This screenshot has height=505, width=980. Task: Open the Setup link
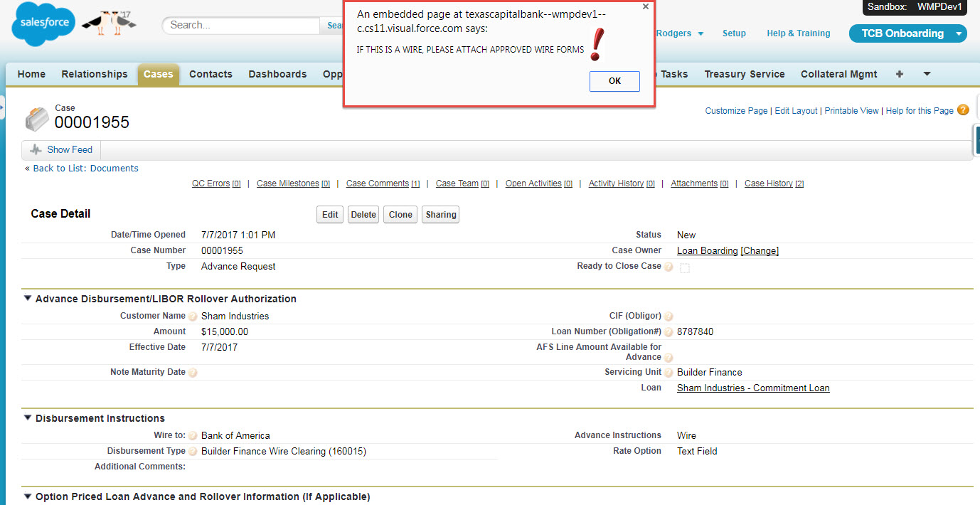coord(734,33)
